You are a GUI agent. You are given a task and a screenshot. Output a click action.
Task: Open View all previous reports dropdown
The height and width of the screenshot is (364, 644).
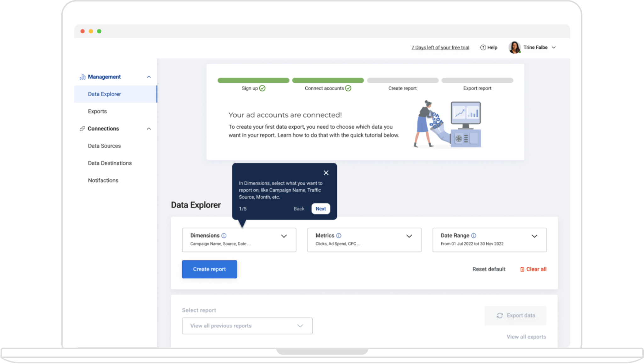tap(247, 326)
